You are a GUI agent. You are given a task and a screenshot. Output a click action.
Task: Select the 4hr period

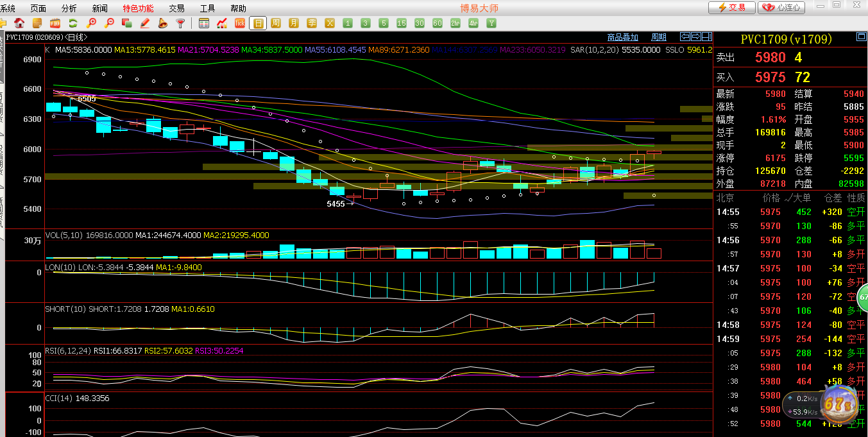(473, 23)
